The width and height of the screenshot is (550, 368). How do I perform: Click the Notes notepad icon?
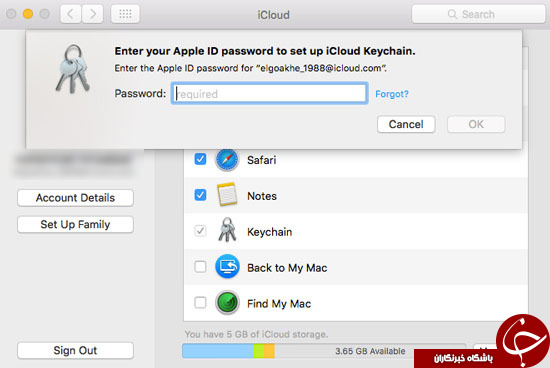coord(227,194)
